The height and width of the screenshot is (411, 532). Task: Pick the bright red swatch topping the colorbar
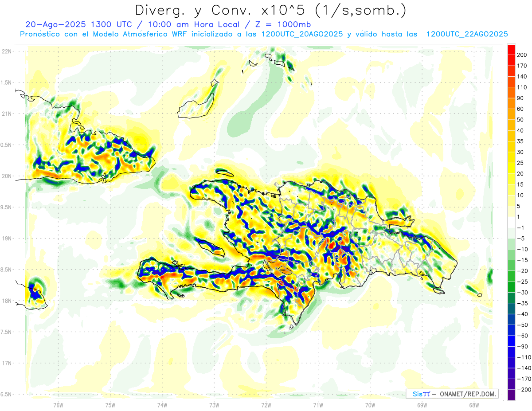click(511, 49)
